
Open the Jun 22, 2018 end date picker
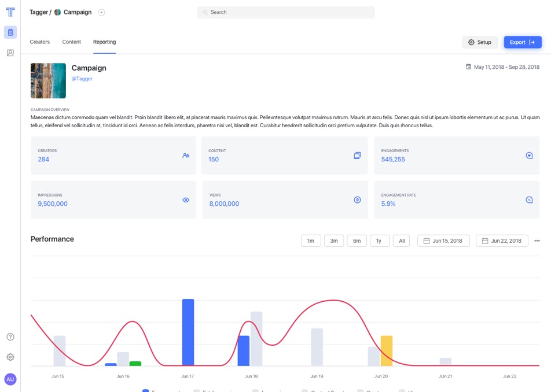(x=502, y=241)
